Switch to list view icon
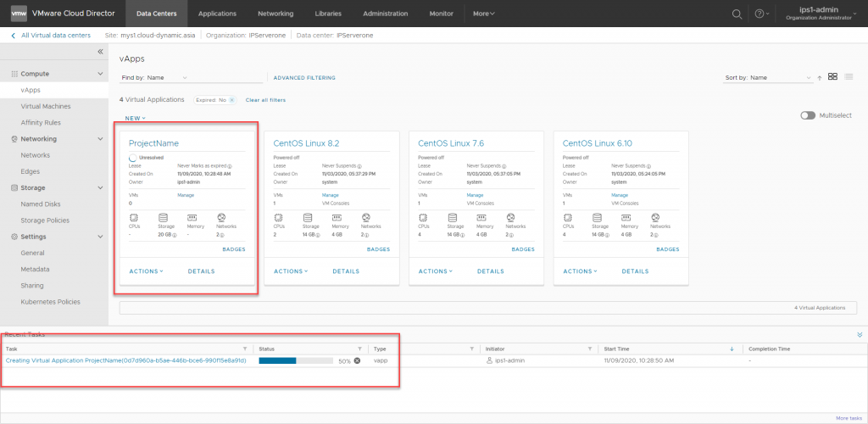Image resolution: width=868 pixels, height=424 pixels. click(x=848, y=77)
